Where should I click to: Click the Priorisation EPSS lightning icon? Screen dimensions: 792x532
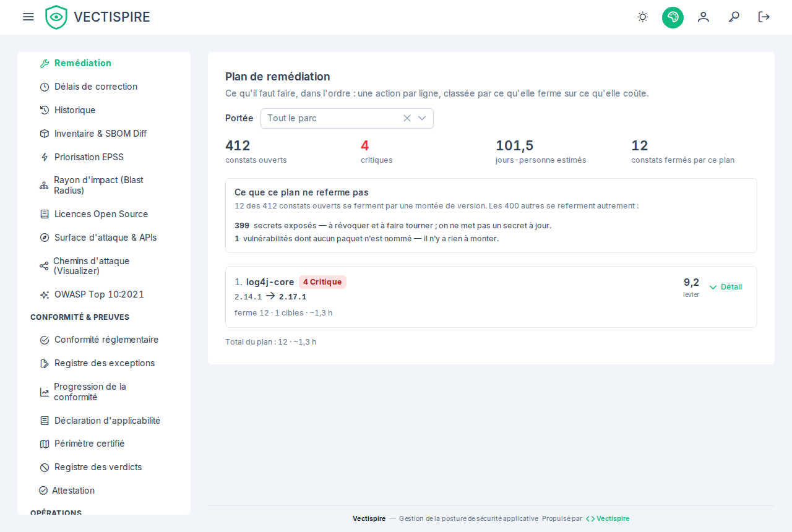click(45, 157)
